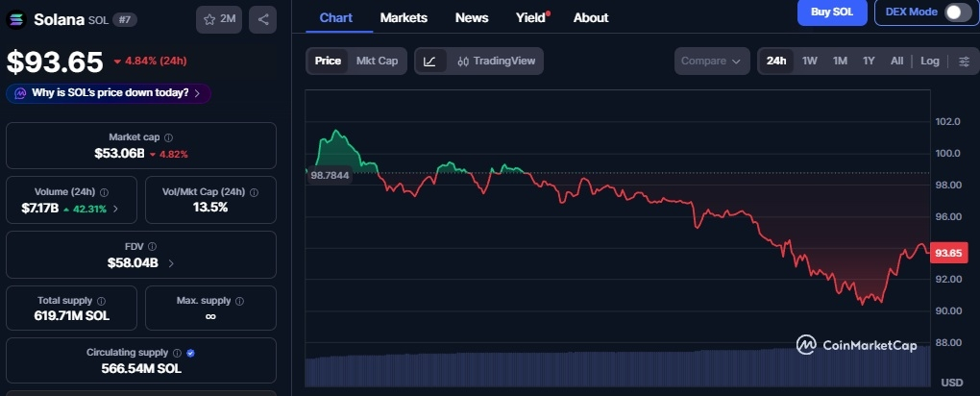Click the Solana logo icon

[16, 20]
